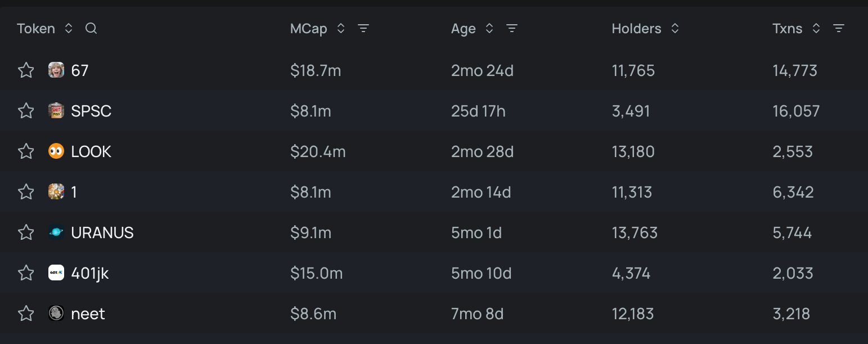Open the Txns column filter
Viewport: 868px width, 344px height.
click(838, 29)
